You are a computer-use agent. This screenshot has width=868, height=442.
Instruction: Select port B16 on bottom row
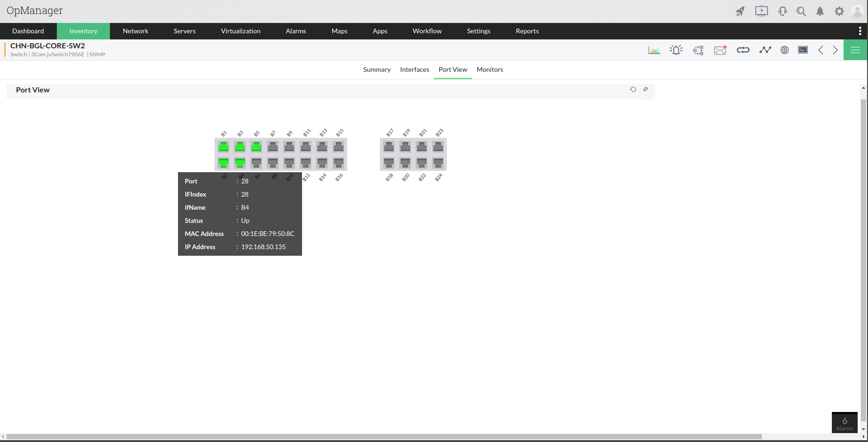[x=339, y=163]
